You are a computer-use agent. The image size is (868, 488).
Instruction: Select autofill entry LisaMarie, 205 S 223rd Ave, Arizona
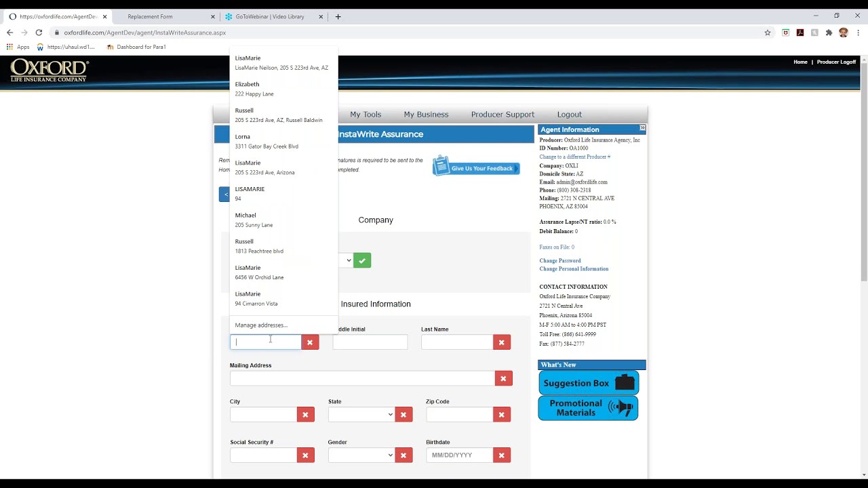tap(283, 167)
